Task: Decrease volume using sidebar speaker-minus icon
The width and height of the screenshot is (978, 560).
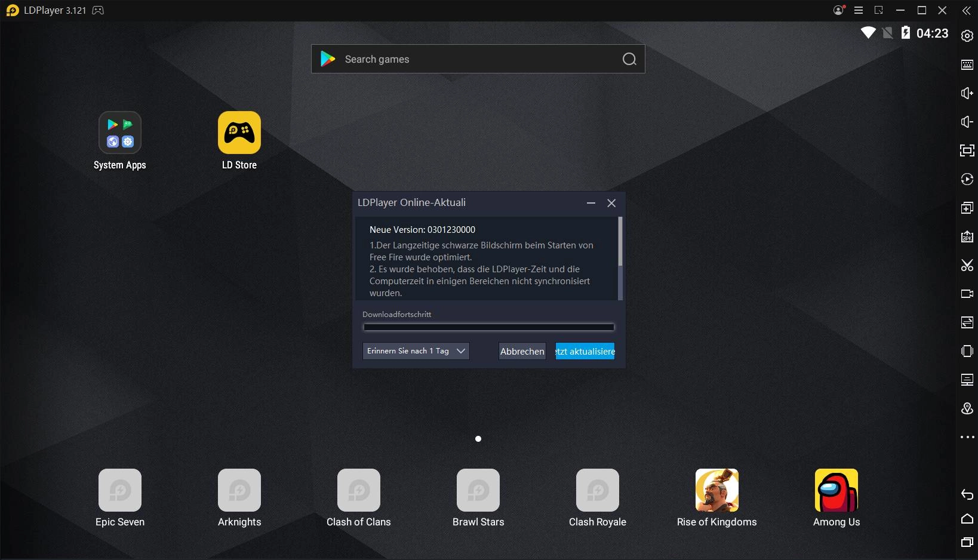Action: (x=967, y=122)
